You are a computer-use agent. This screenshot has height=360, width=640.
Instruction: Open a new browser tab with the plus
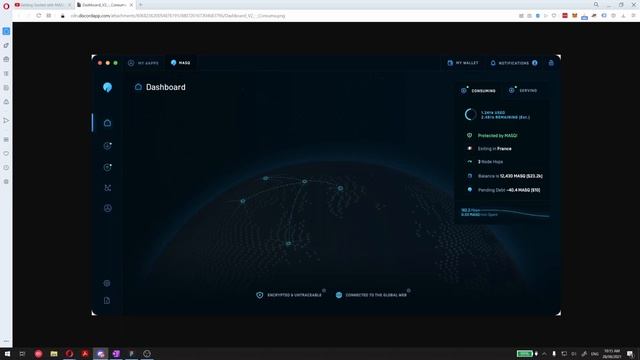pos(140,5)
